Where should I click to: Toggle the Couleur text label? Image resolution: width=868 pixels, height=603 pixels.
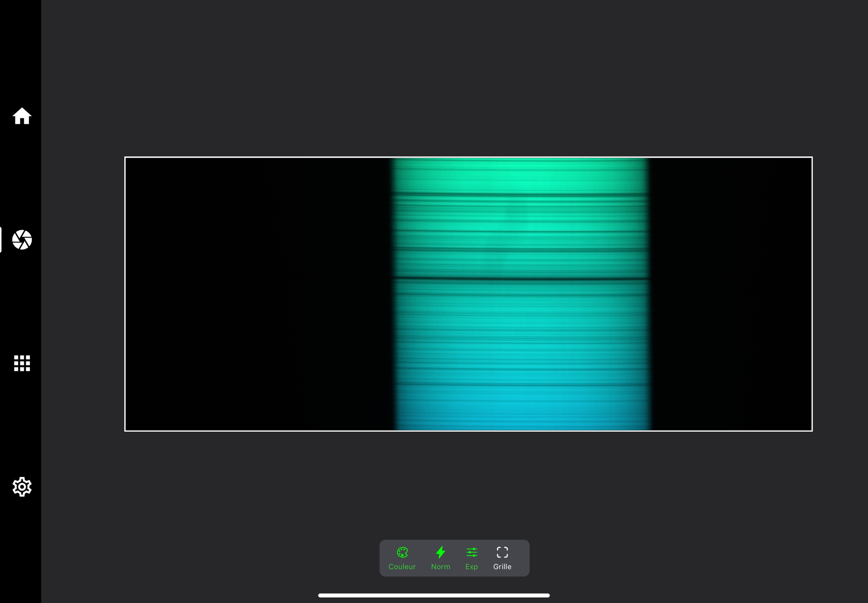click(x=402, y=567)
